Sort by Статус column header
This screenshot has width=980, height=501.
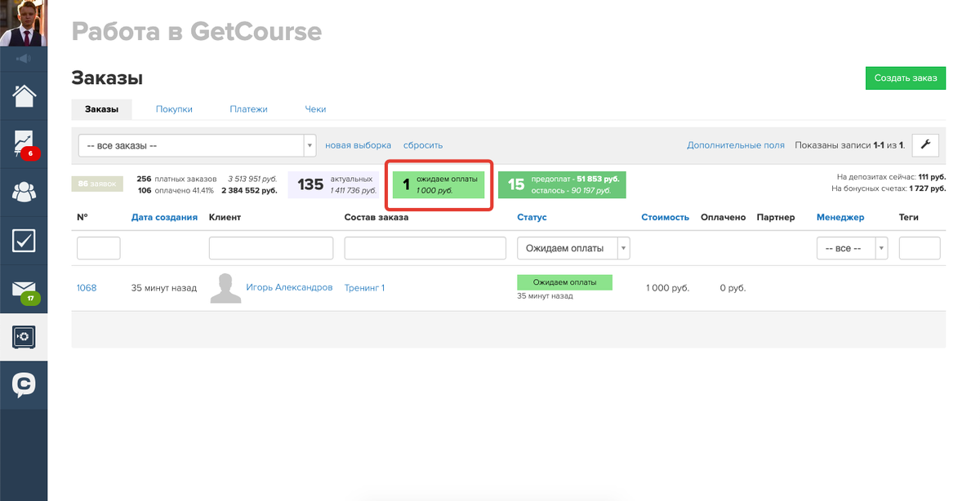tap(532, 217)
